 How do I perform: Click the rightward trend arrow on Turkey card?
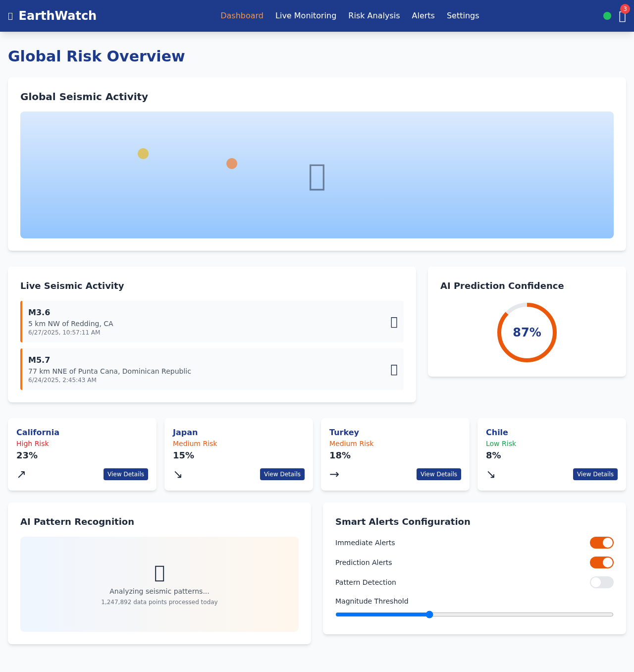[x=334, y=474]
